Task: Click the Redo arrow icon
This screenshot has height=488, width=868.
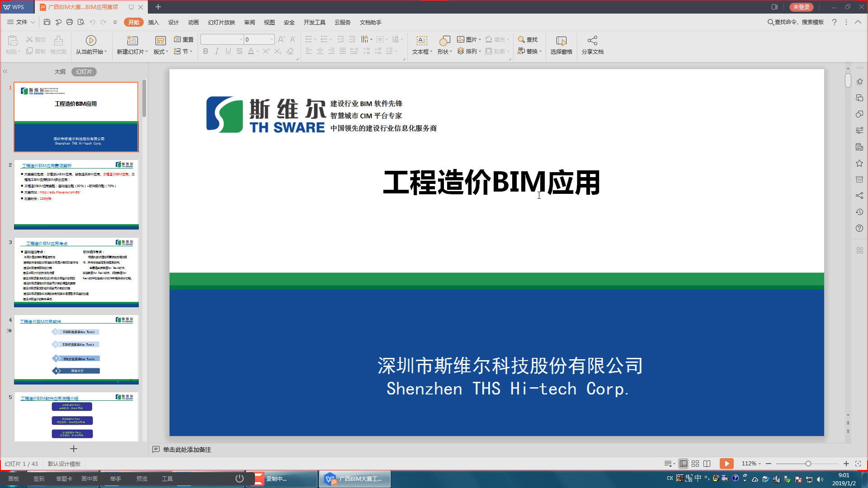Action: (x=104, y=22)
